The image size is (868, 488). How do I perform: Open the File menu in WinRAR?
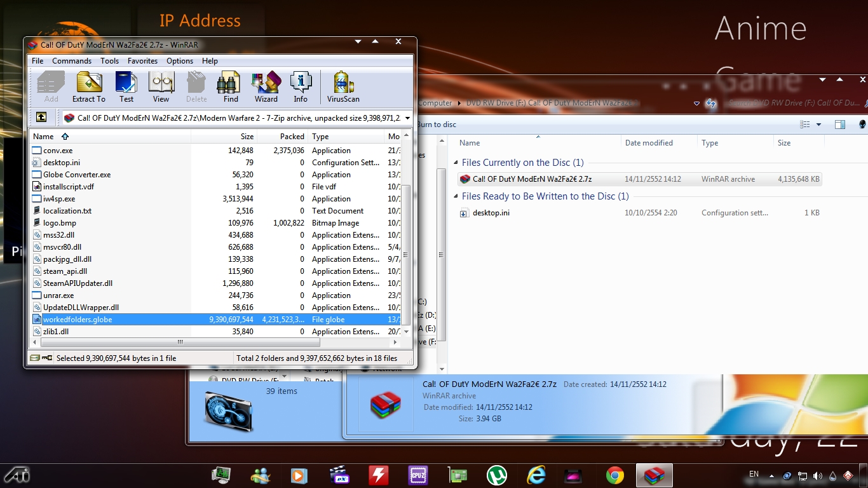tap(37, 61)
